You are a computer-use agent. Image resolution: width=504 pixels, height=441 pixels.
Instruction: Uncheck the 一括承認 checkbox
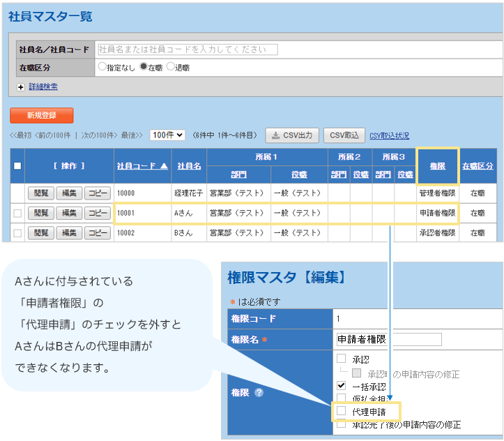[x=341, y=385]
